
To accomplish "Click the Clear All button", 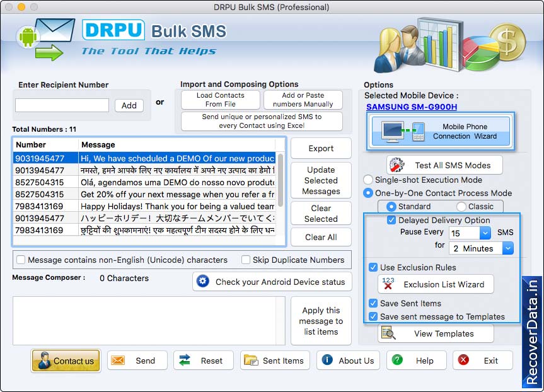I will [x=321, y=237].
